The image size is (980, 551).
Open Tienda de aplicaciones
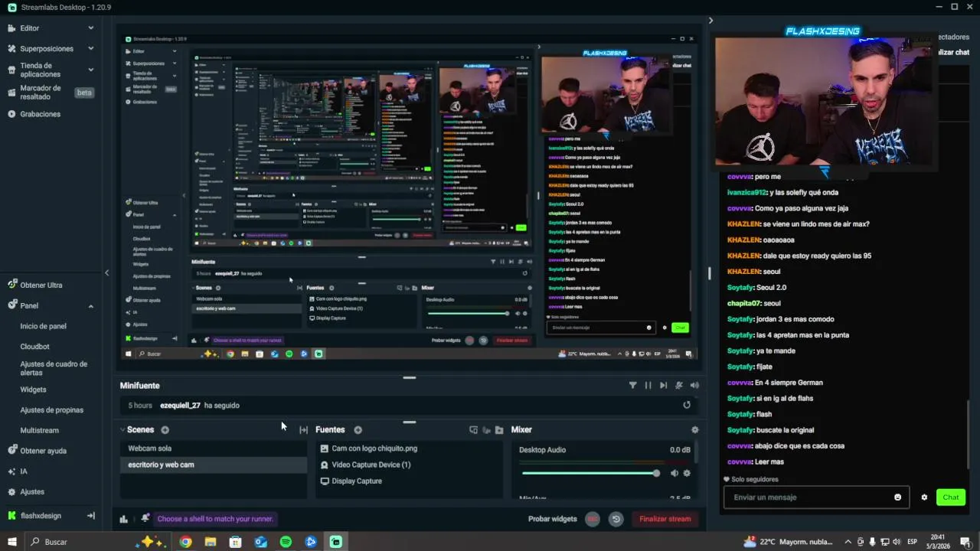(x=40, y=70)
